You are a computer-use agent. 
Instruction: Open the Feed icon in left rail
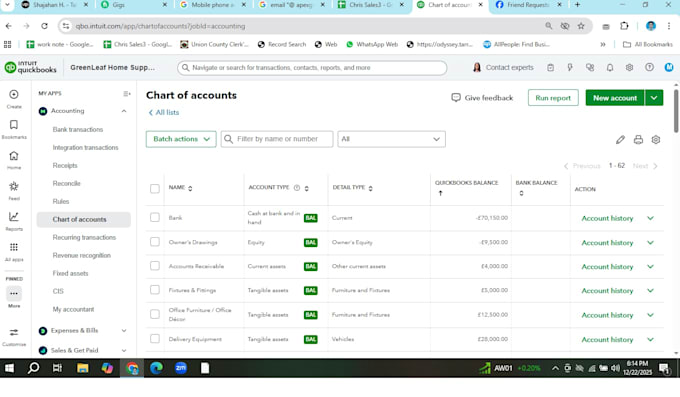[x=14, y=187]
